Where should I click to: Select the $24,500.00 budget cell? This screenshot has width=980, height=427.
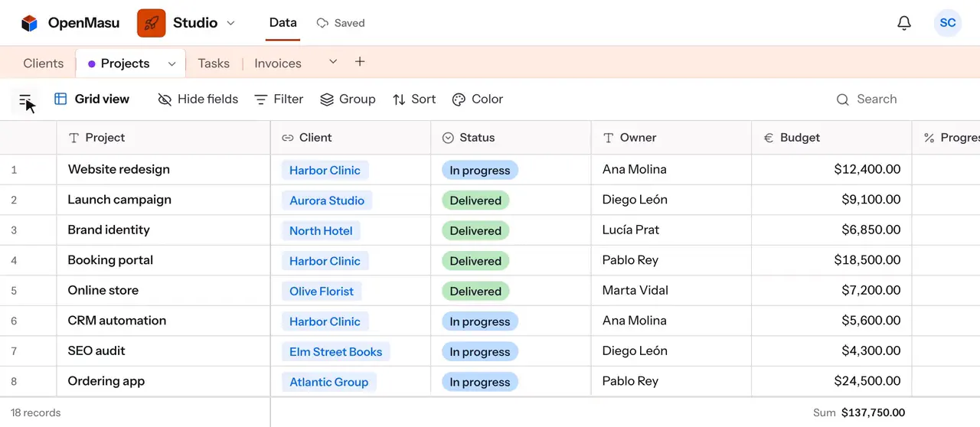click(x=832, y=381)
